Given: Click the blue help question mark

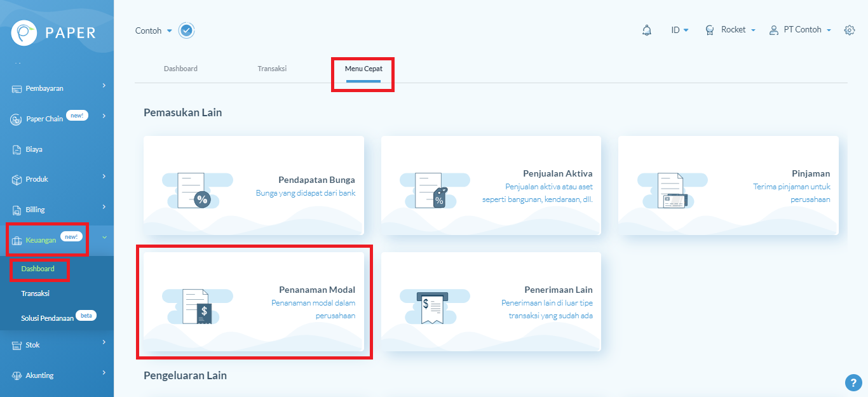Looking at the screenshot, I should (x=853, y=382).
